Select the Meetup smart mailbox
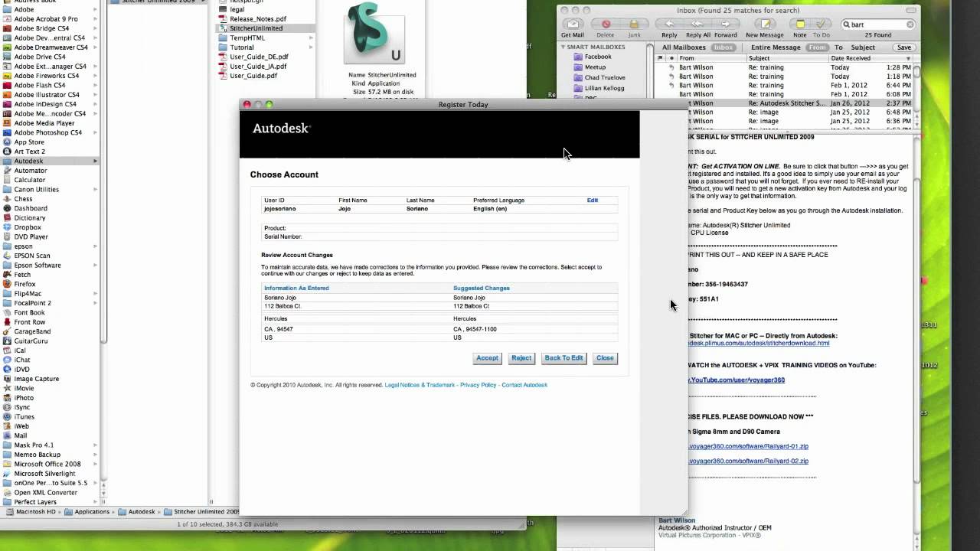980x551 pixels. pos(595,67)
